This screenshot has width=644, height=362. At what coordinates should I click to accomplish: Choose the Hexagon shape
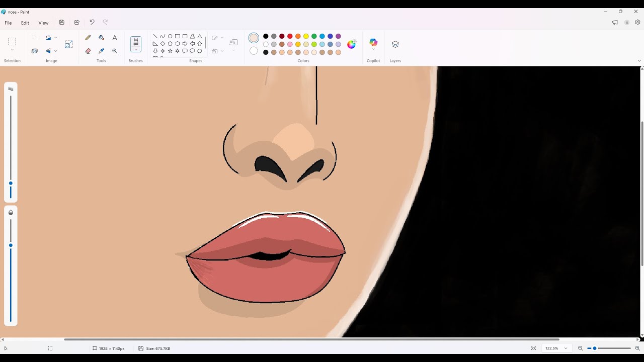[x=178, y=44]
